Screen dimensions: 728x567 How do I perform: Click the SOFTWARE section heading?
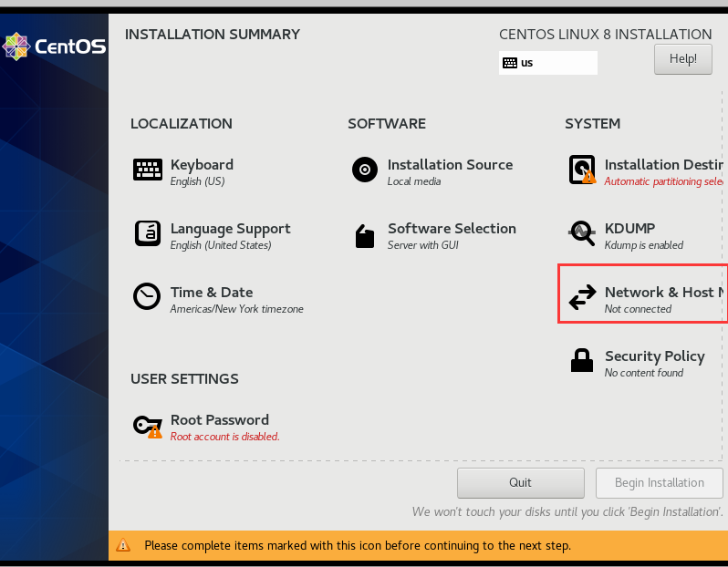[387, 123]
